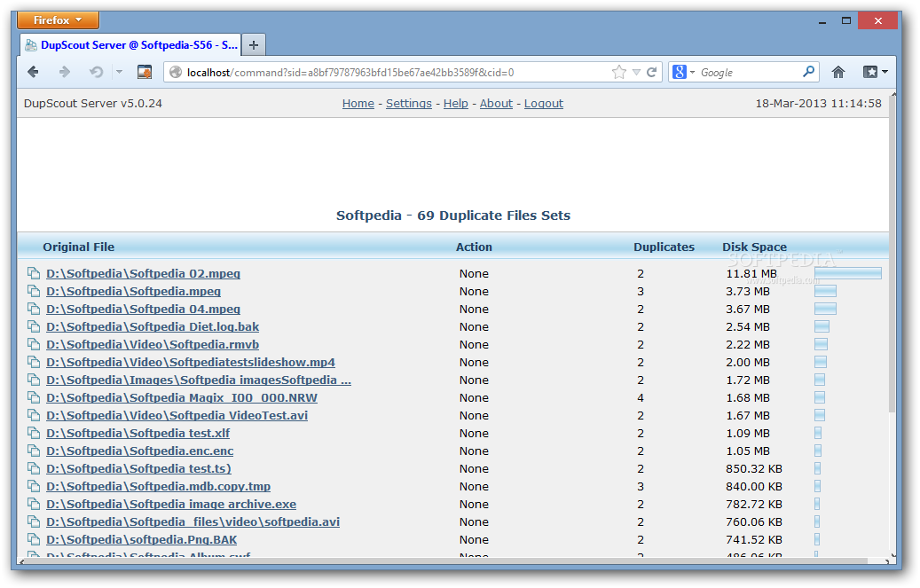Click file icon beside Softpedia 02.mpeg
The height and width of the screenshot is (588, 920).
tap(34, 274)
